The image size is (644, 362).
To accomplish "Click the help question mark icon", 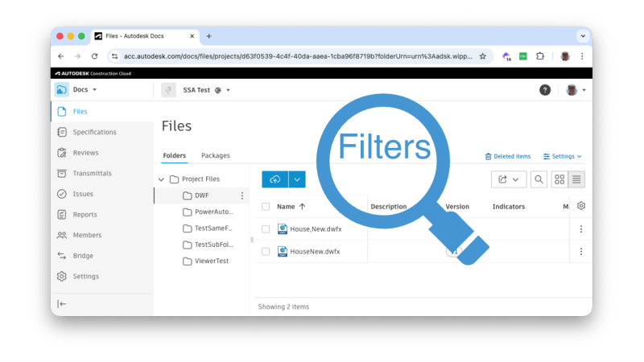I will pos(545,90).
